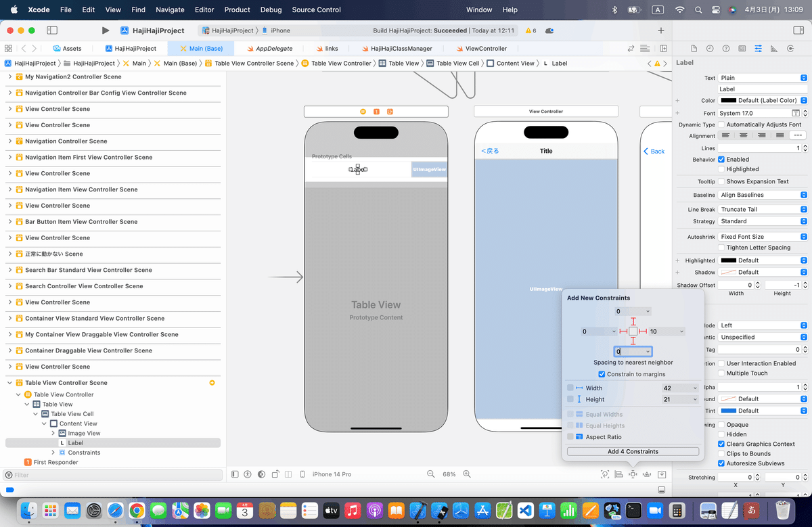Open the Line Break Truncate Tail dropdown

pos(763,209)
